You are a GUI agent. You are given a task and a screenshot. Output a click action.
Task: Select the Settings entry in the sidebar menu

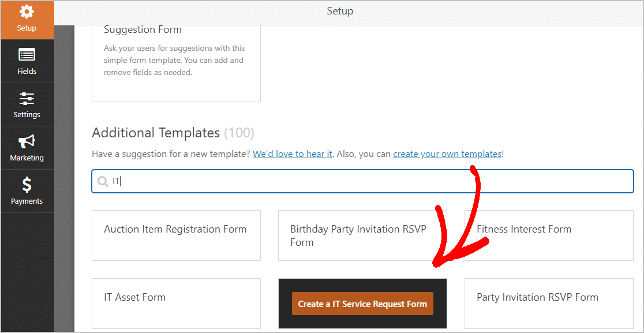tap(27, 104)
